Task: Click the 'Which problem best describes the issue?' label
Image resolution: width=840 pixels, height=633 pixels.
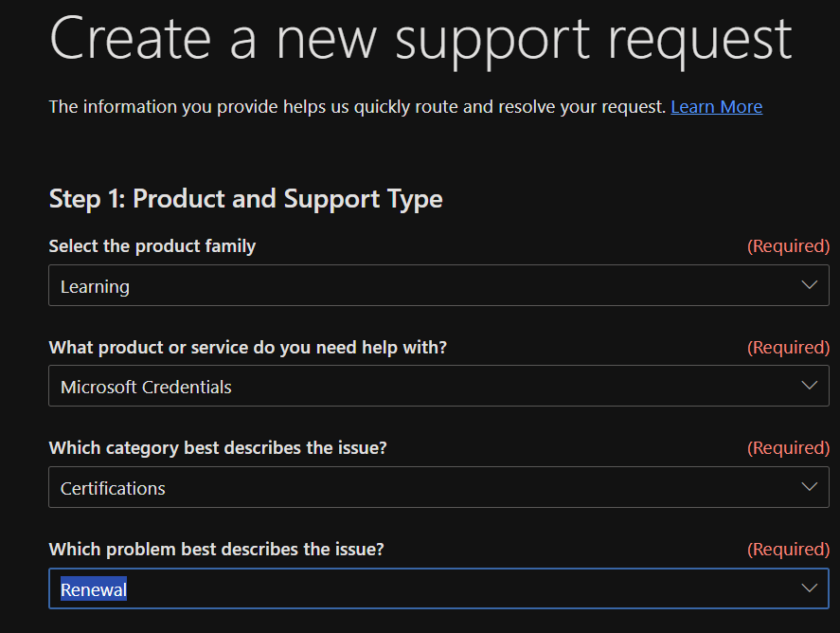Action: tap(217, 550)
